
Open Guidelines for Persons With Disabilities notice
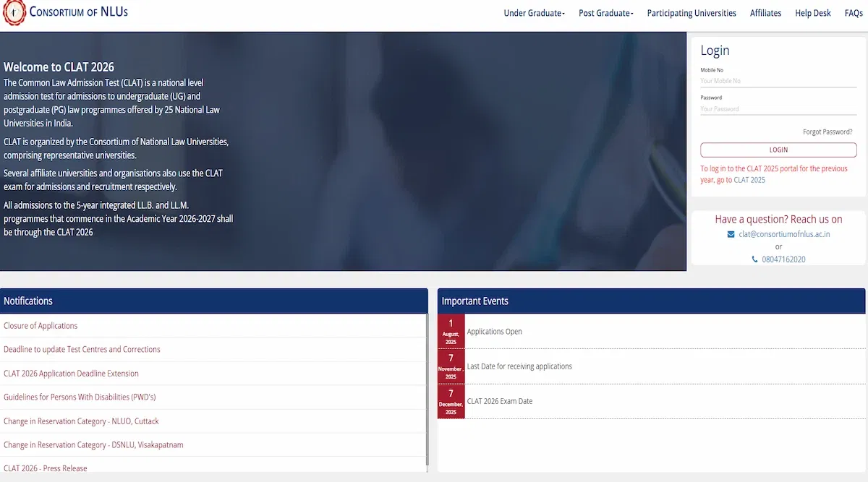80,397
